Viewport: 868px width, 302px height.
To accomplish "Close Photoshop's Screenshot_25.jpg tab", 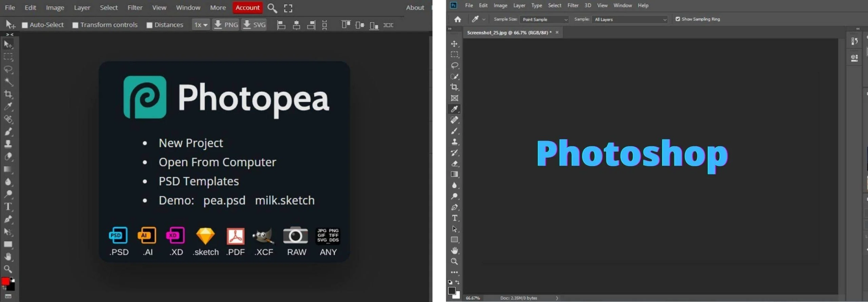I will [x=557, y=32].
